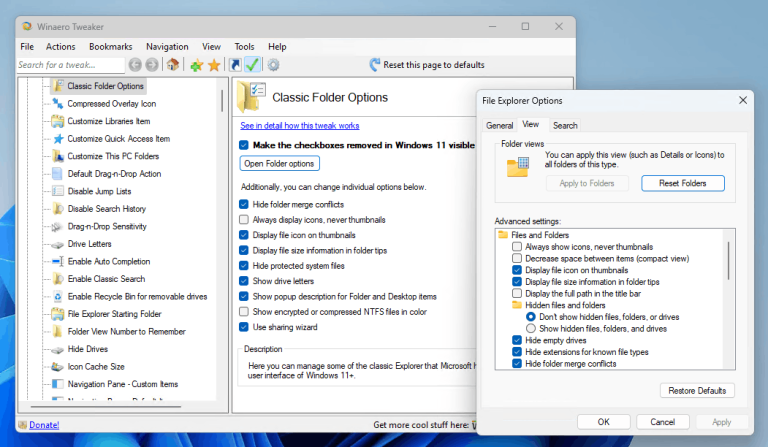Open bookmarks using the gold star icon

click(x=213, y=65)
